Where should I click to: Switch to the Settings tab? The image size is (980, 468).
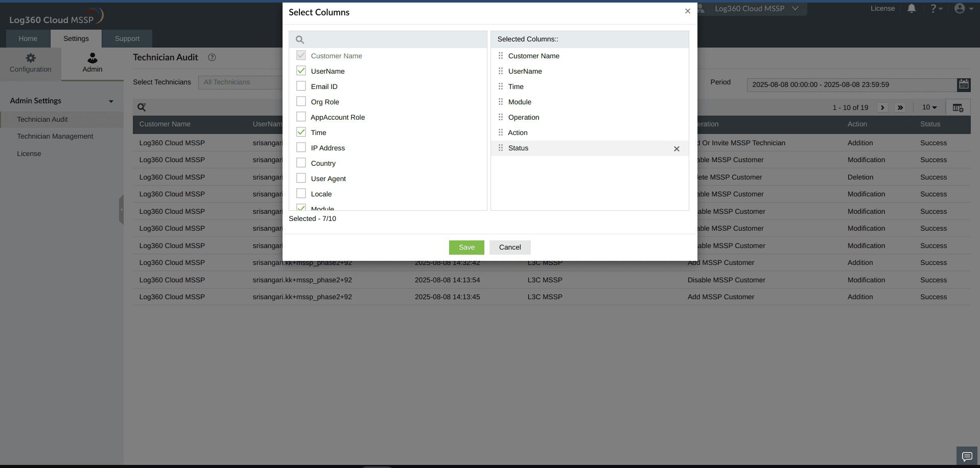click(76, 38)
